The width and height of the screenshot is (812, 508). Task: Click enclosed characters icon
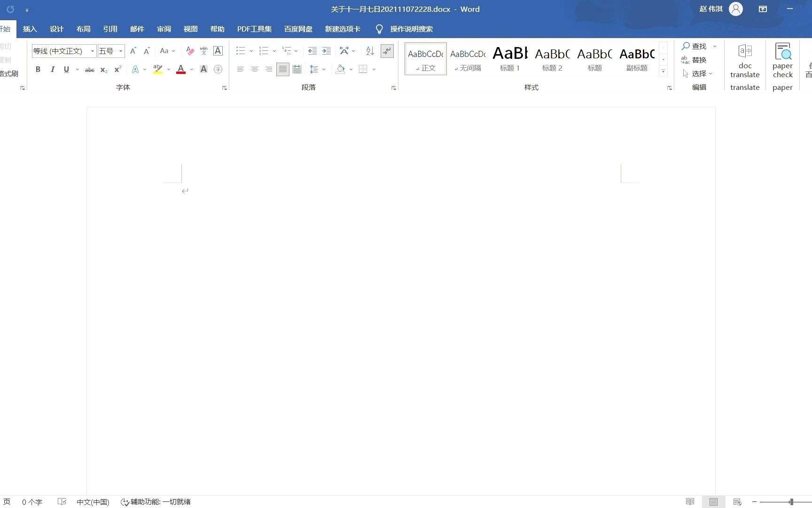pos(218,69)
